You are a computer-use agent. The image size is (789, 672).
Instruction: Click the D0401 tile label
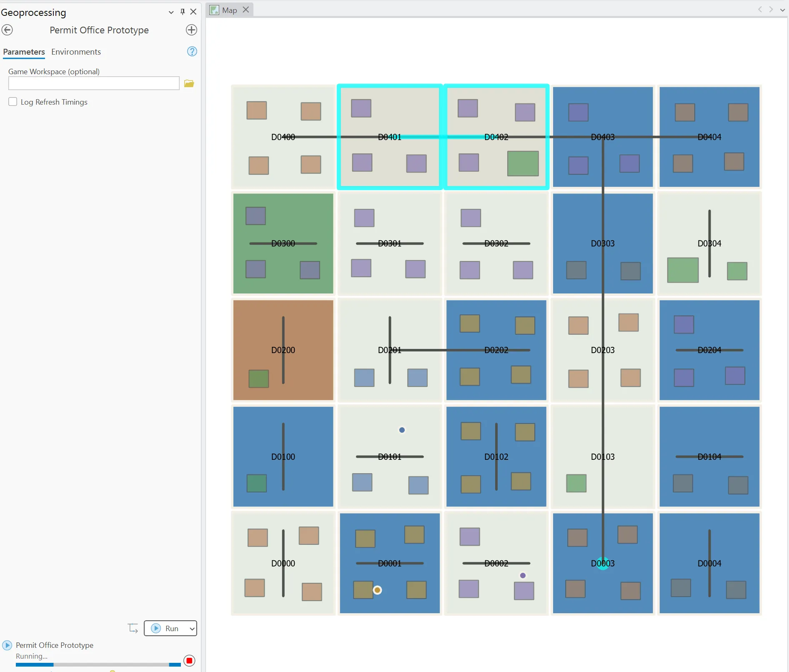[389, 137]
